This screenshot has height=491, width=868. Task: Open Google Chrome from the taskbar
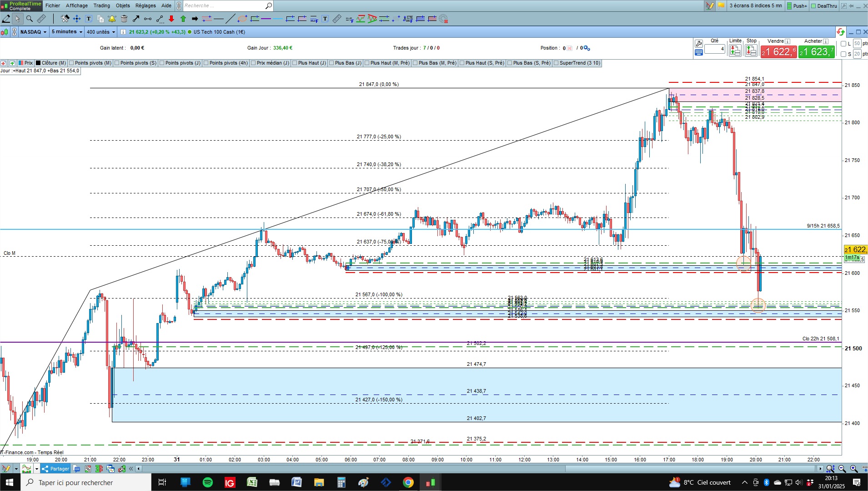[x=408, y=482]
